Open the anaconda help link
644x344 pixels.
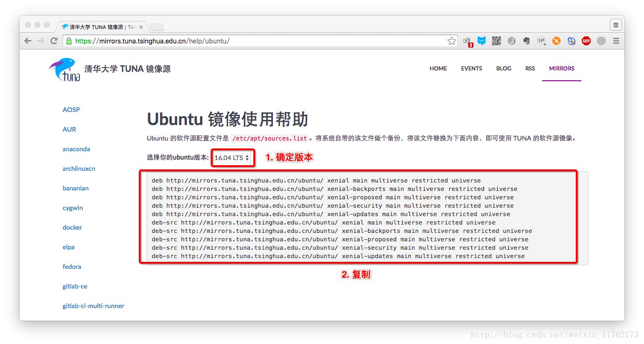coord(76,149)
